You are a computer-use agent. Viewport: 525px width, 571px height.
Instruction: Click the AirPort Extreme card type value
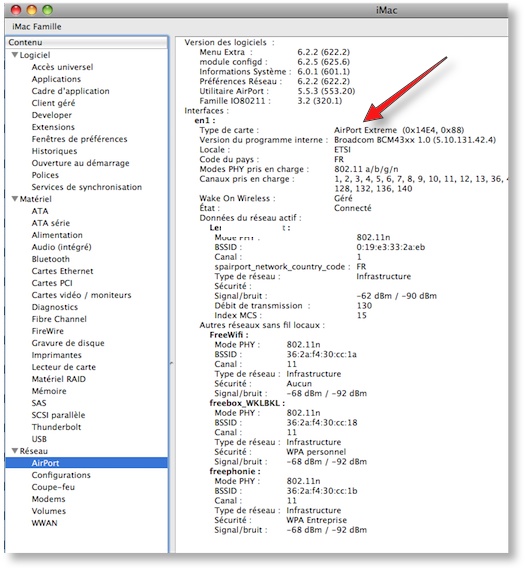[399, 130]
